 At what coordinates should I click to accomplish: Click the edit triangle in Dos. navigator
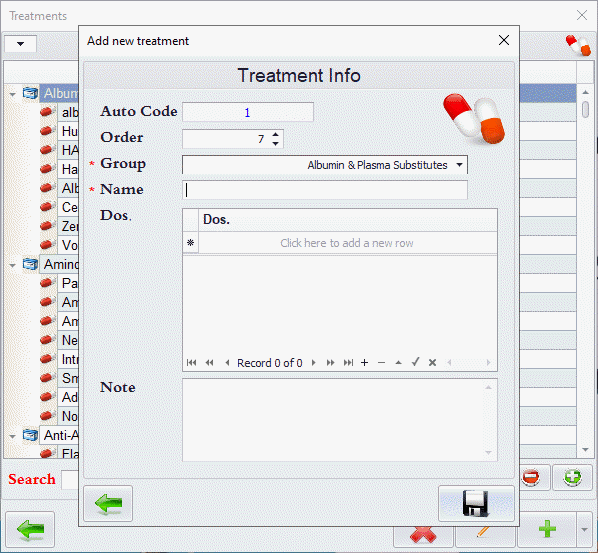[399, 363]
